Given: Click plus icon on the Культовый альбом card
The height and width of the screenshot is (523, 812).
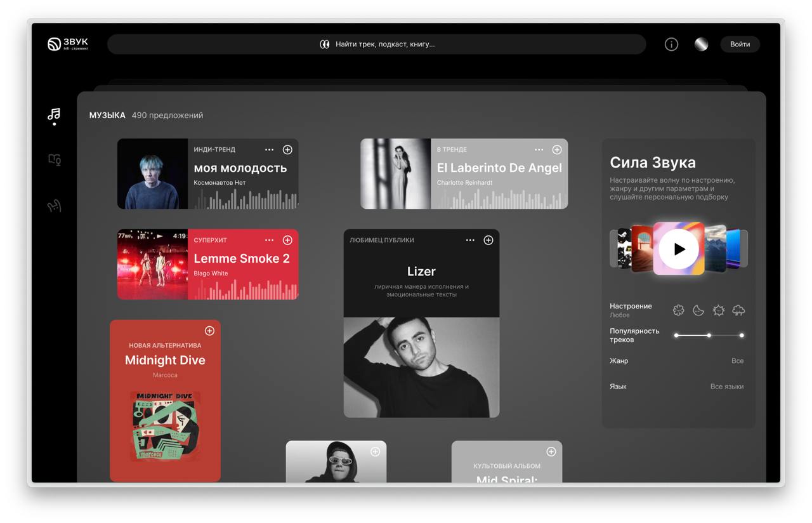Looking at the screenshot, I should (x=551, y=452).
